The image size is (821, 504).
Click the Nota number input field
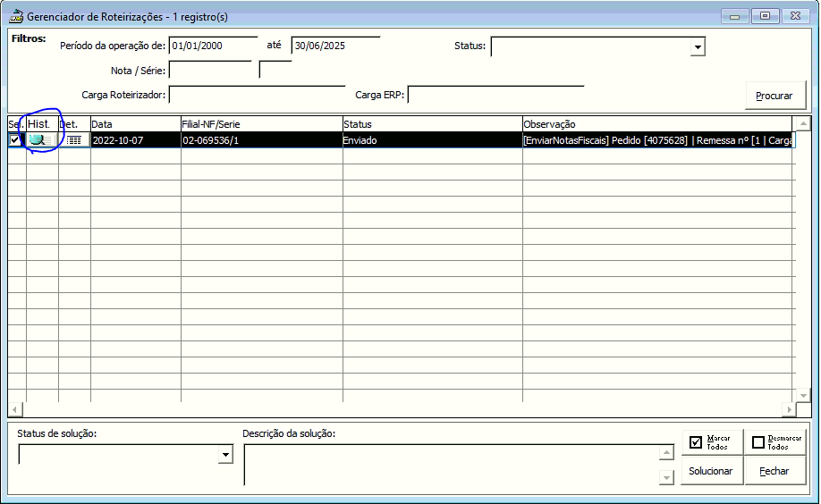click(210, 70)
